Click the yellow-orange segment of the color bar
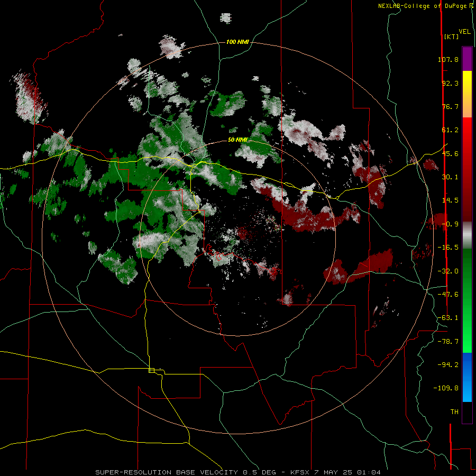This screenshot has height=476, width=476. pyautogui.click(x=467, y=94)
